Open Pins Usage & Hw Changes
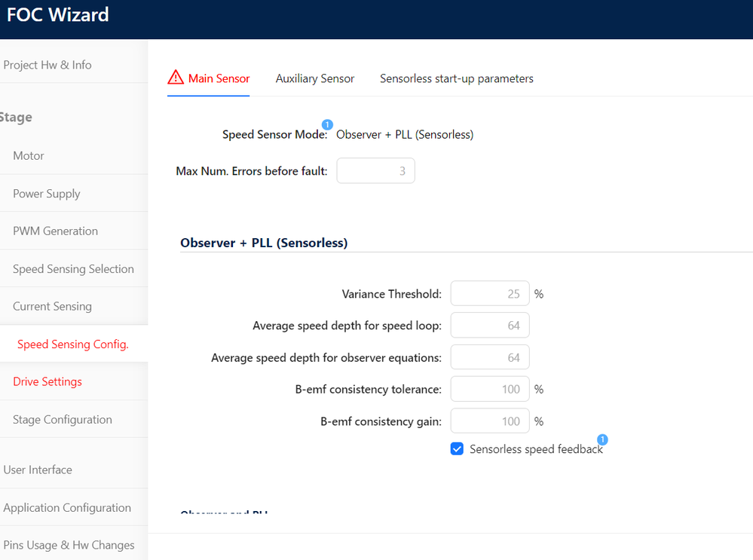This screenshot has height=560, width=753. point(69,545)
